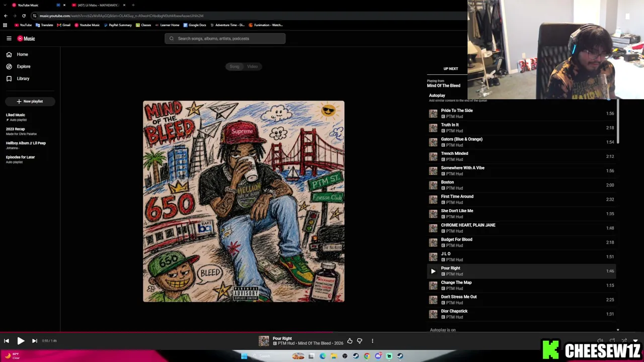
Task: Like the song Pour Right
Action: click(350, 341)
